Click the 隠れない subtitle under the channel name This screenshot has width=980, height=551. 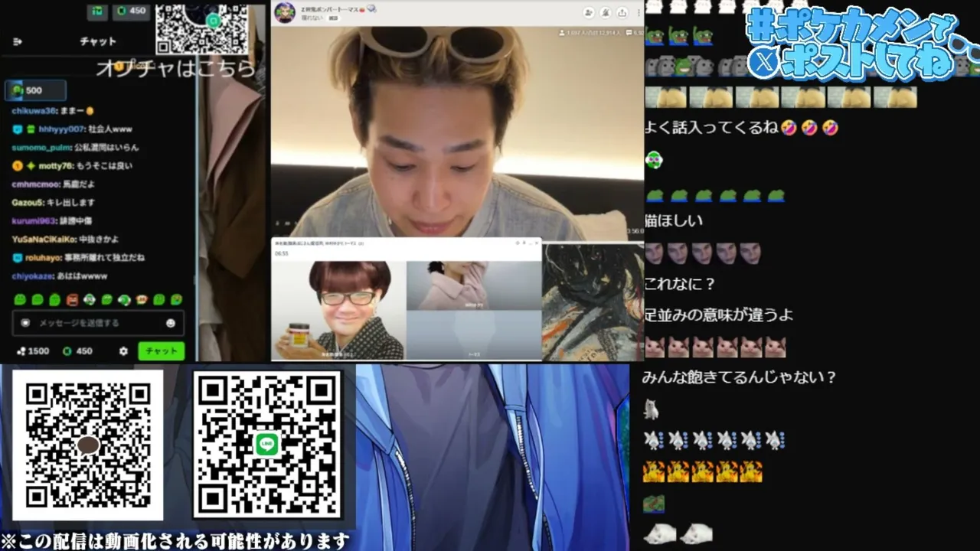point(312,17)
